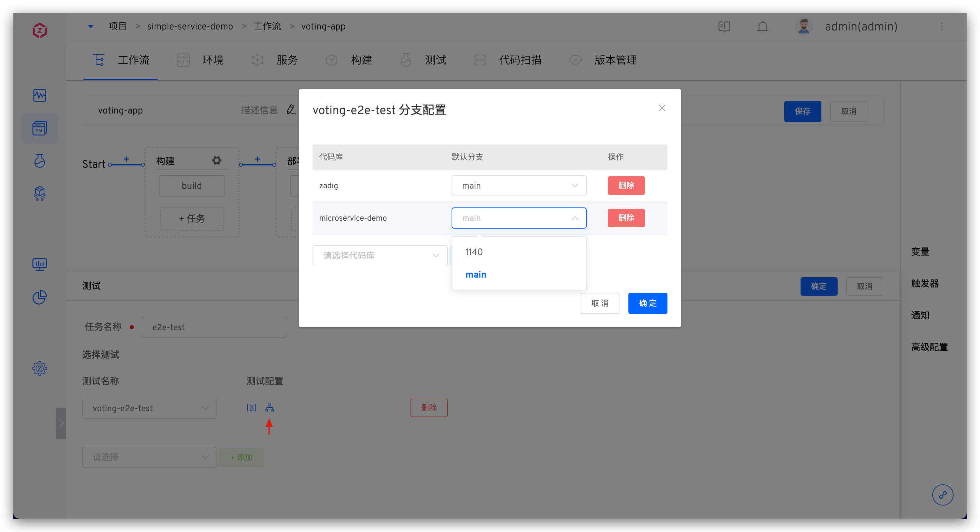980x532 pixels.
Task: Click the variable config [x] icon
Action: pyautogui.click(x=252, y=408)
